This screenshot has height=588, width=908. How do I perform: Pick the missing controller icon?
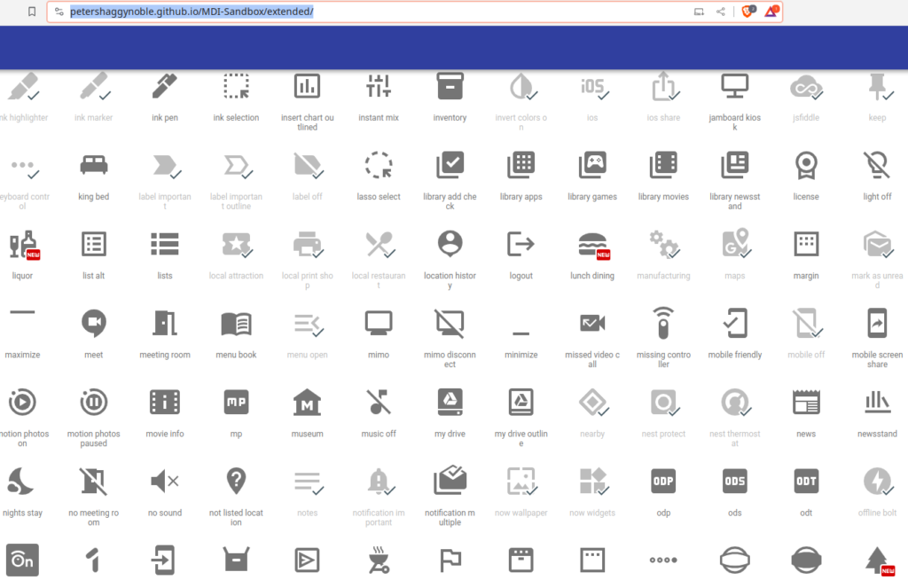(x=663, y=323)
